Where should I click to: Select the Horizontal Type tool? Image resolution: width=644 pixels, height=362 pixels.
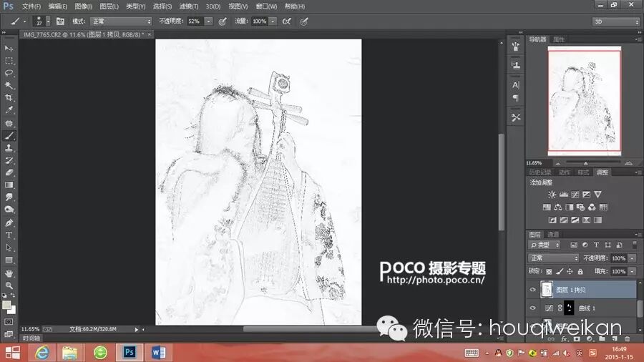coord(9,235)
